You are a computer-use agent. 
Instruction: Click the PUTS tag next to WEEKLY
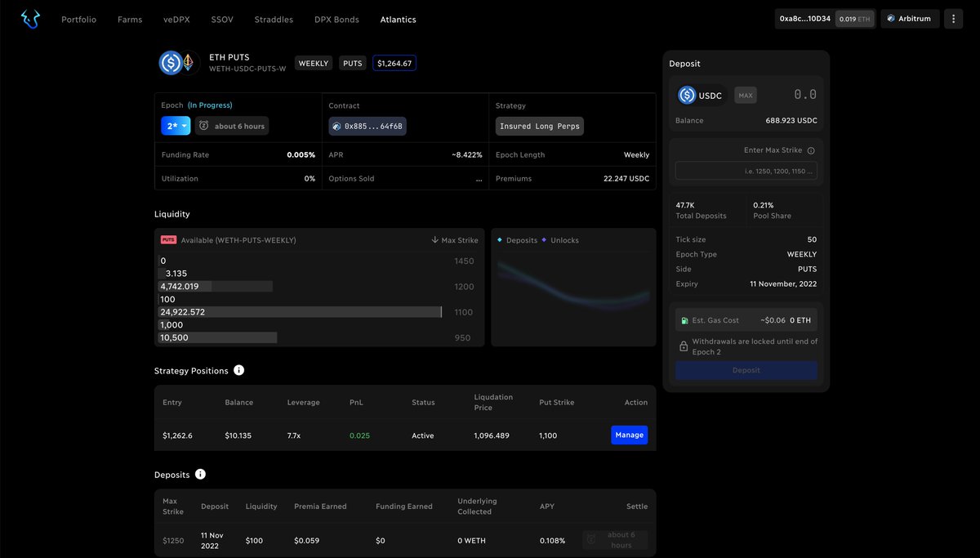tap(353, 63)
